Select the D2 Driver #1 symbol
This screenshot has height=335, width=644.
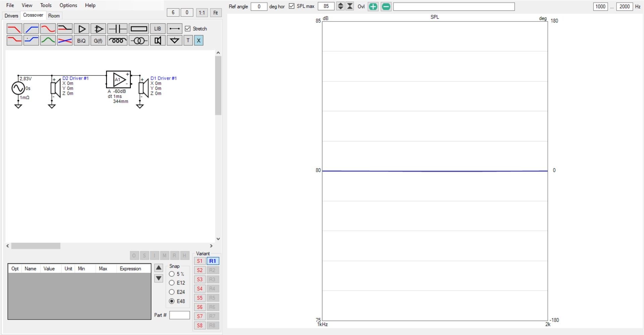pos(55,88)
